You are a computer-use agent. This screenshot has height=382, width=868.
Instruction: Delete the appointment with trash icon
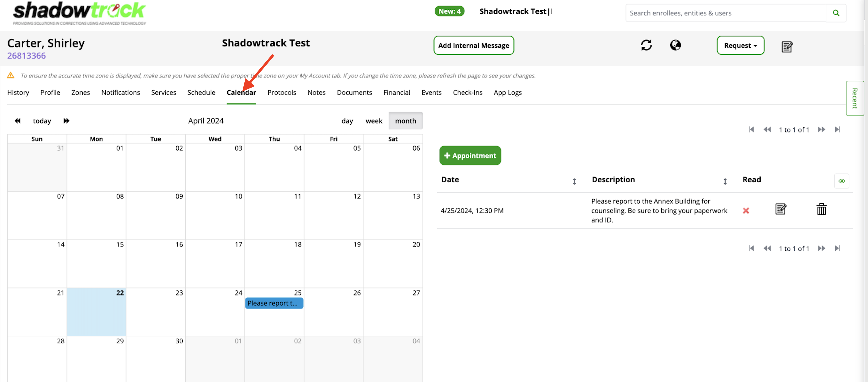click(821, 209)
